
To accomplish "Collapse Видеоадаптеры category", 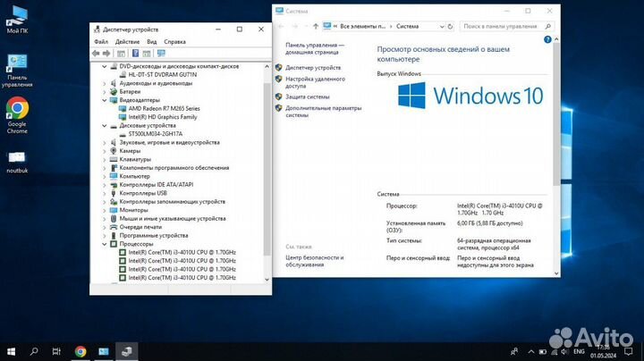I will (x=105, y=100).
